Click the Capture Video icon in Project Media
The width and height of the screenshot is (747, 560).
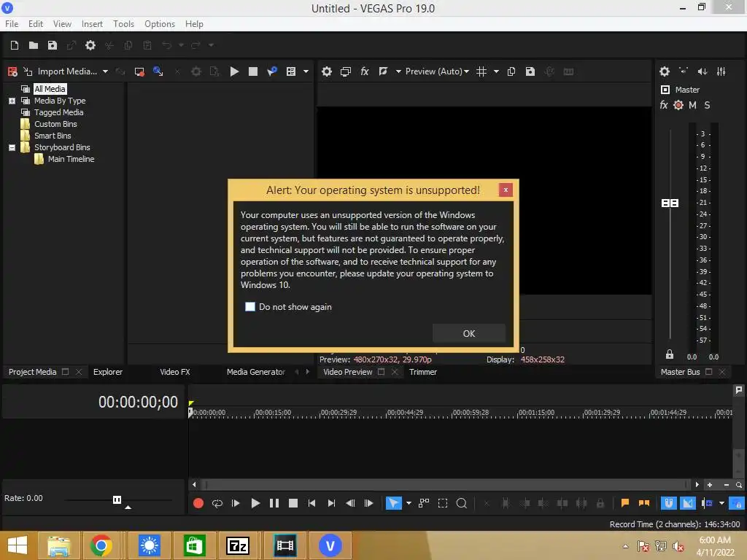pyautogui.click(x=139, y=71)
